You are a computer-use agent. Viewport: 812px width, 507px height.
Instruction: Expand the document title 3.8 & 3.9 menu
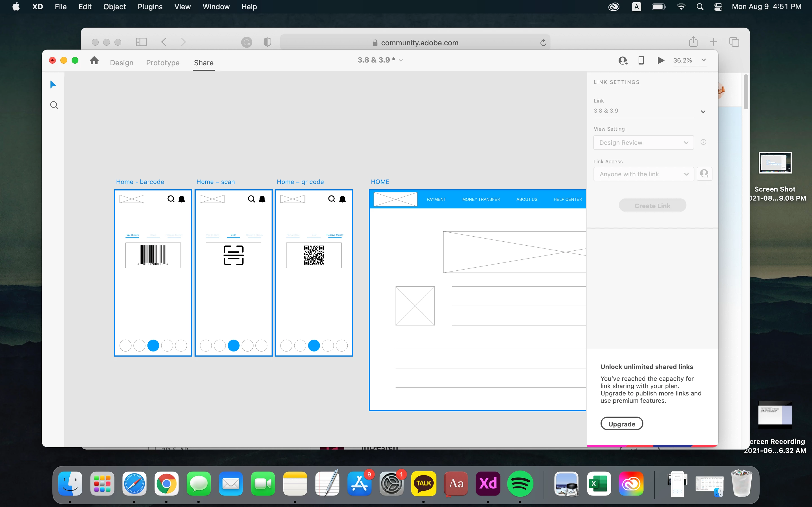[401, 60]
